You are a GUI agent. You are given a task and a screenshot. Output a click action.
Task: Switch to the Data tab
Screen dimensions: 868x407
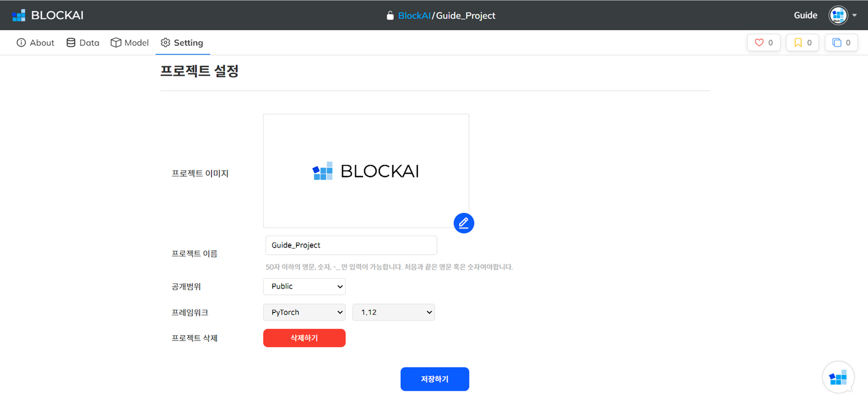[82, 43]
